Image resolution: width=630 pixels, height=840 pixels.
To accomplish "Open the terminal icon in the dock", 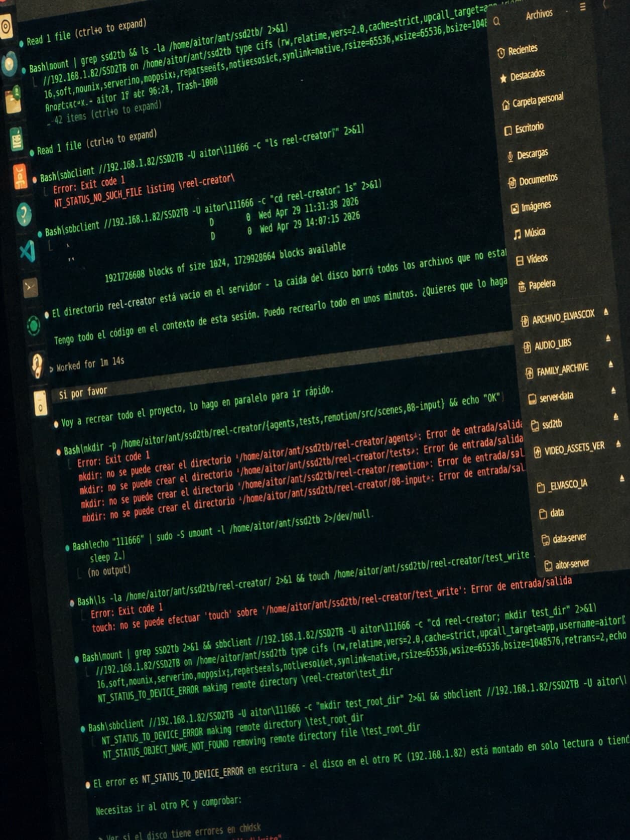I will (30, 288).
